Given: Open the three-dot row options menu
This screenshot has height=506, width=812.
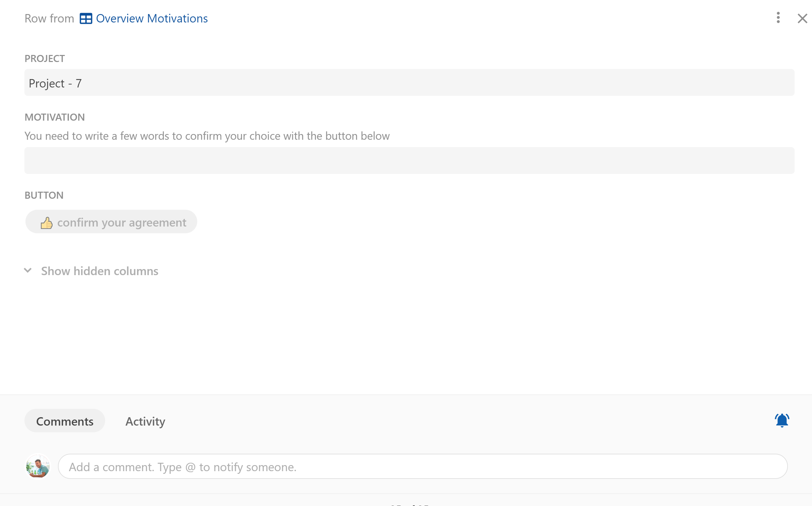Looking at the screenshot, I should point(778,18).
